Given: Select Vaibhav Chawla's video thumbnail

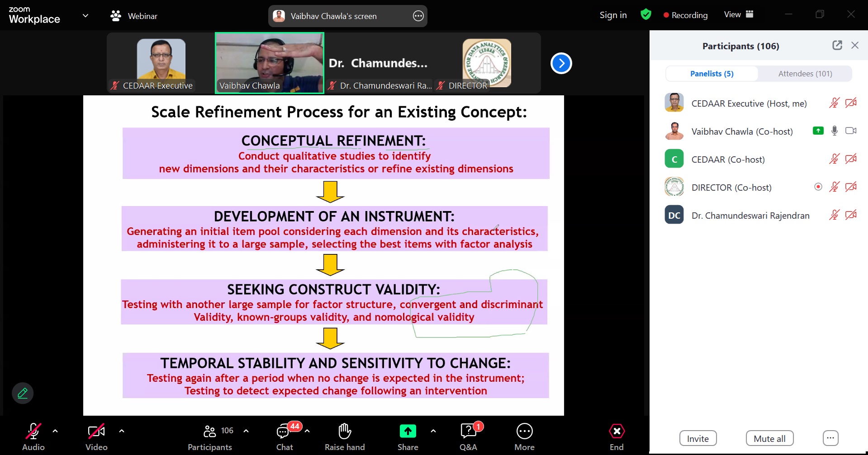Looking at the screenshot, I should coord(270,63).
